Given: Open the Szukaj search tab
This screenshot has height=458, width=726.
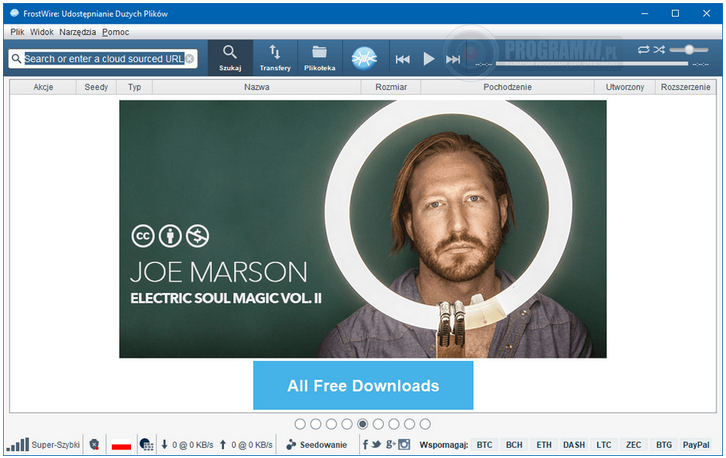Looking at the screenshot, I should (x=230, y=58).
